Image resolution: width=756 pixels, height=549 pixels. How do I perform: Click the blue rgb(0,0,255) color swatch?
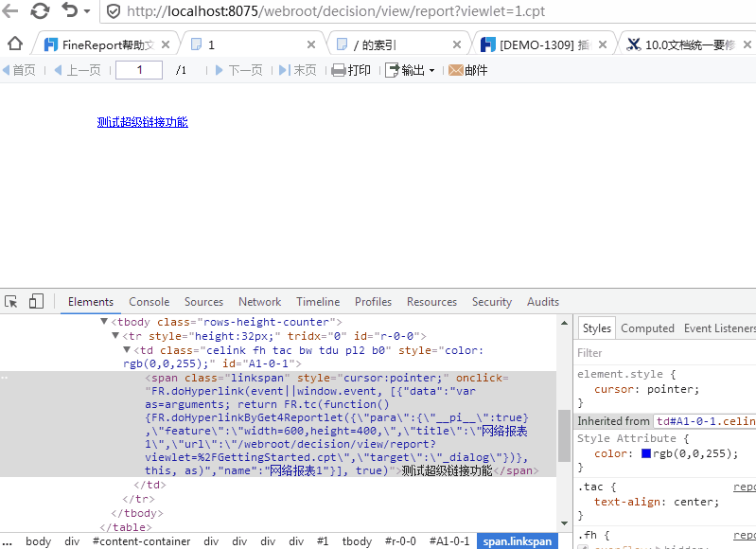(x=646, y=453)
